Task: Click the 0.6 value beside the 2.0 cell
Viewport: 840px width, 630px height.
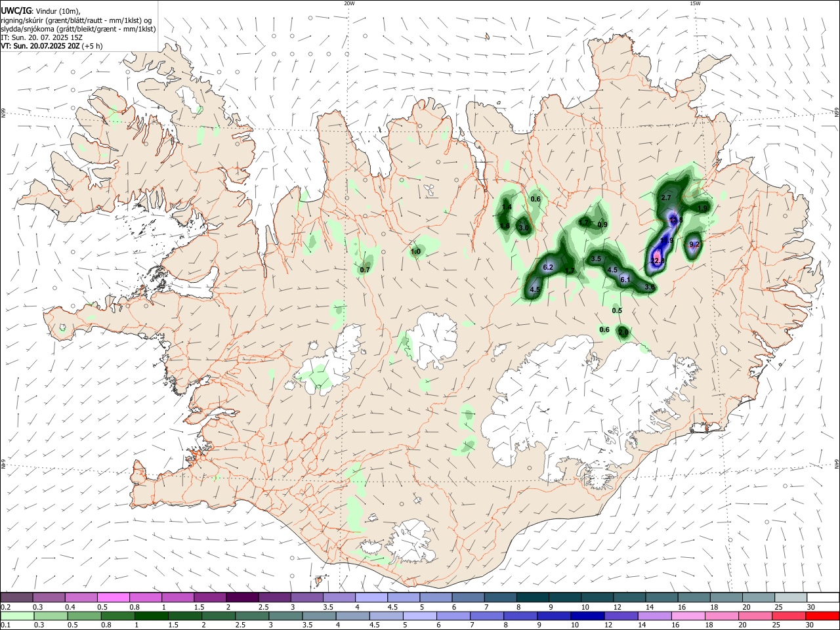Action: [604, 329]
